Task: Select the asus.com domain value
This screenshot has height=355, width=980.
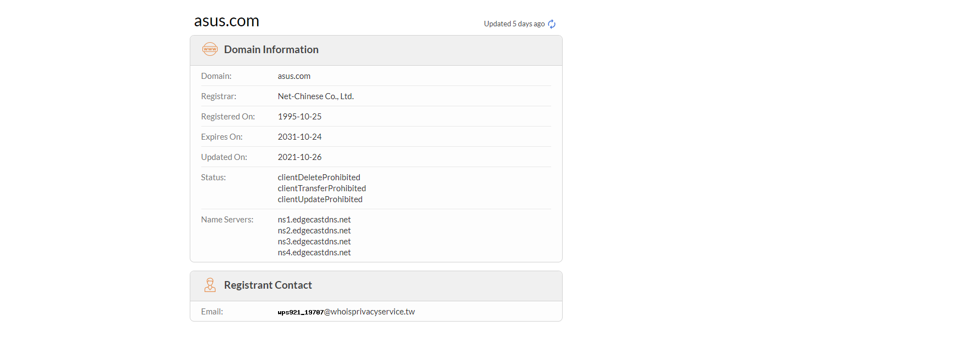Action: 294,76
